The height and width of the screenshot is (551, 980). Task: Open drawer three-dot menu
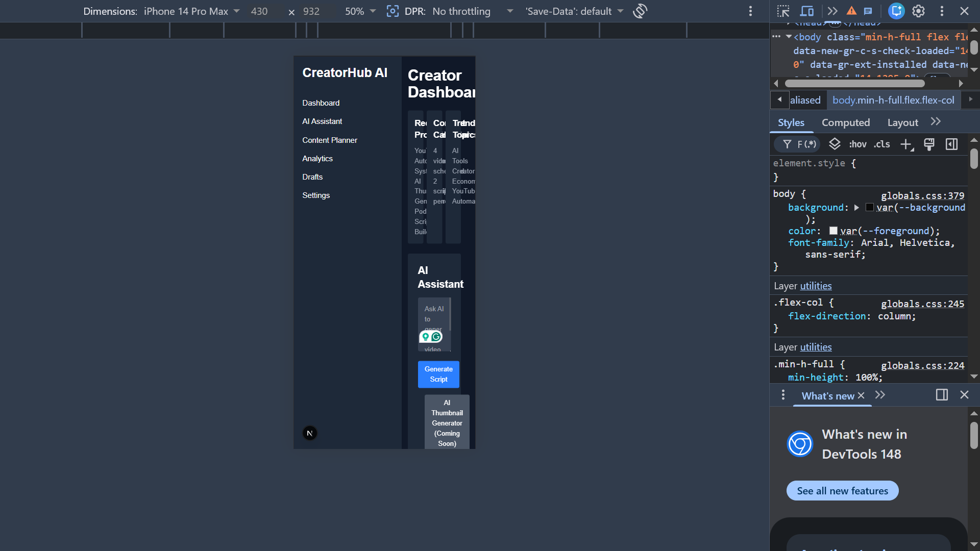tap(783, 395)
